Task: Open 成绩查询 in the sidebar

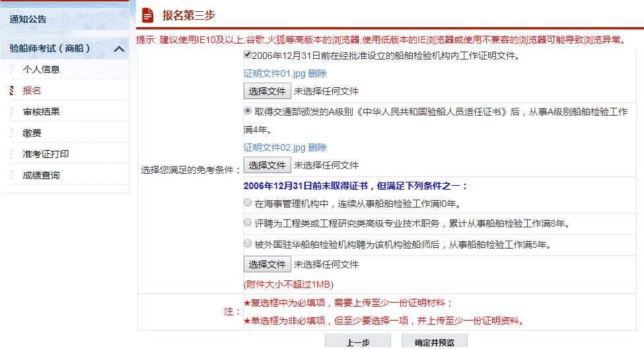Action: (41, 175)
